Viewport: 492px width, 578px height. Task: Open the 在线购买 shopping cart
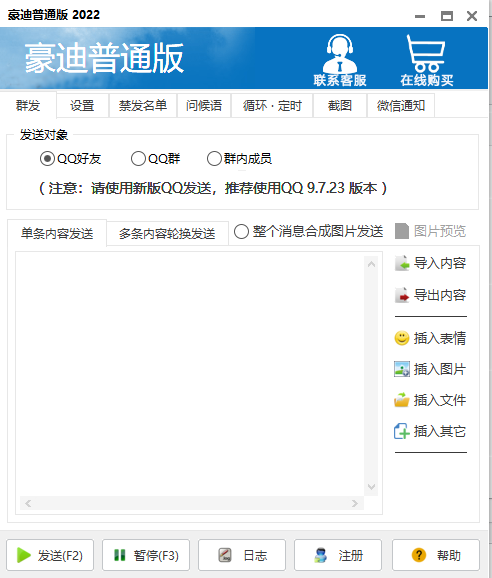(x=426, y=54)
